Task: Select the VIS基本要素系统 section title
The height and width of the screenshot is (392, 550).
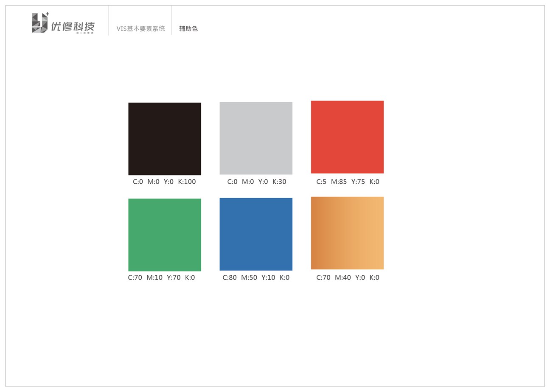Action: click(140, 29)
